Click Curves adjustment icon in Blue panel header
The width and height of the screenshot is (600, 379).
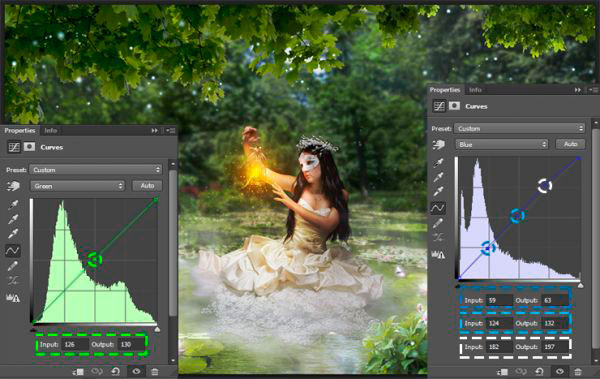(439, 106)
